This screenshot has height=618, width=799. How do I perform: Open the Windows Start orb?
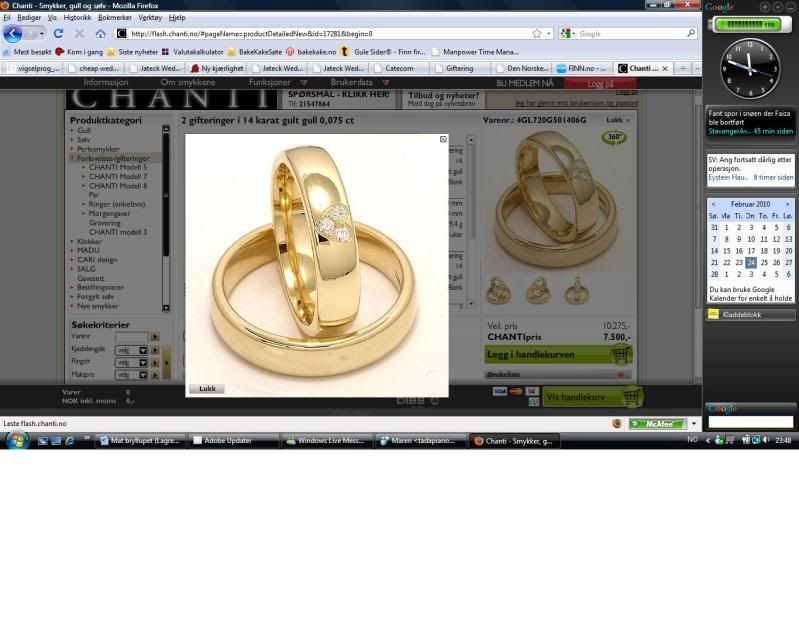15,439
